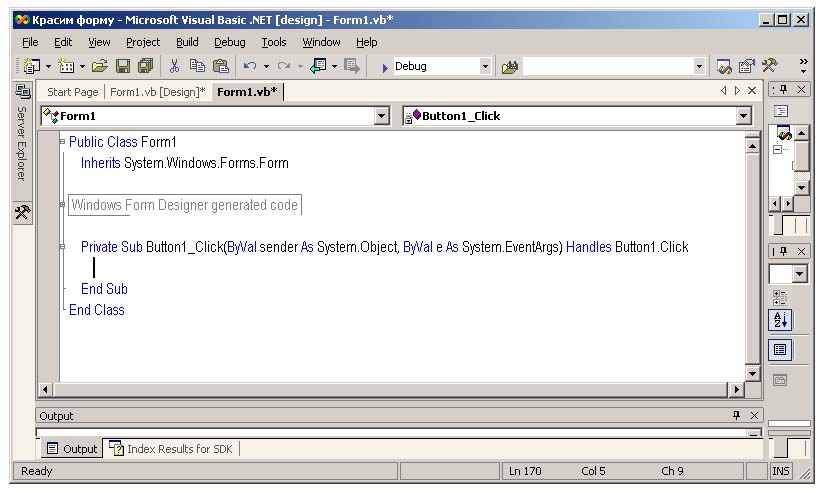Image resolution: width=821 pixels, height=493 pixels.
Task: Click the Open File folder icon
Action: point(99,66)
